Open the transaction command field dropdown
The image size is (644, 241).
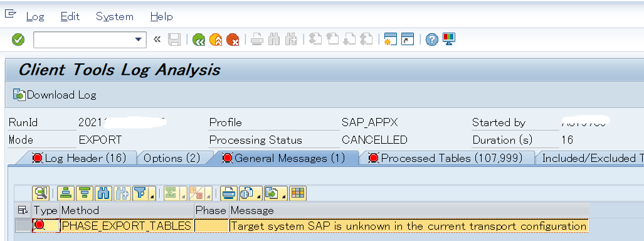click(x=138, y=40)
